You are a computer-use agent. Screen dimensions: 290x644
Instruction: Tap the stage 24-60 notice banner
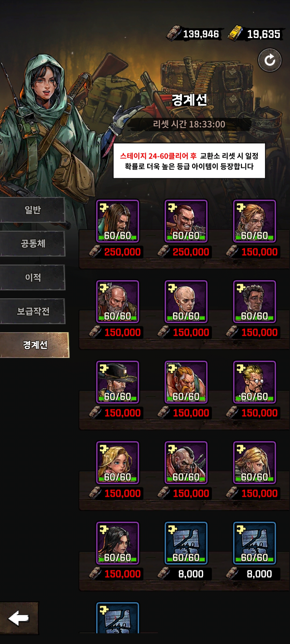click(x=189, y=161)
